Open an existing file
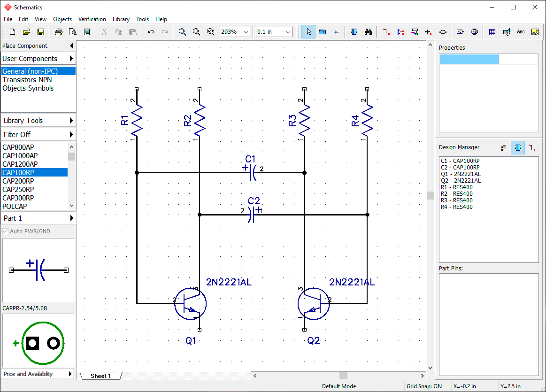Viewport: 546px width, 392px height. click(x=26, y=31)
